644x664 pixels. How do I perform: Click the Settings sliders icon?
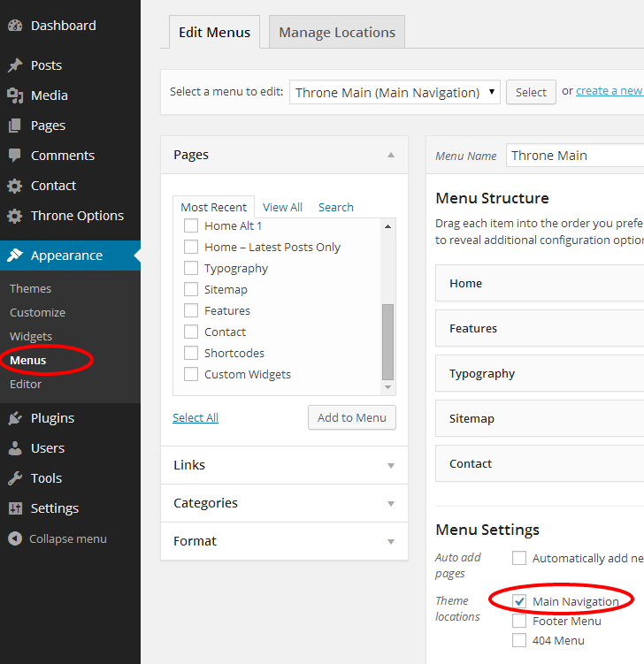(15, 508)
